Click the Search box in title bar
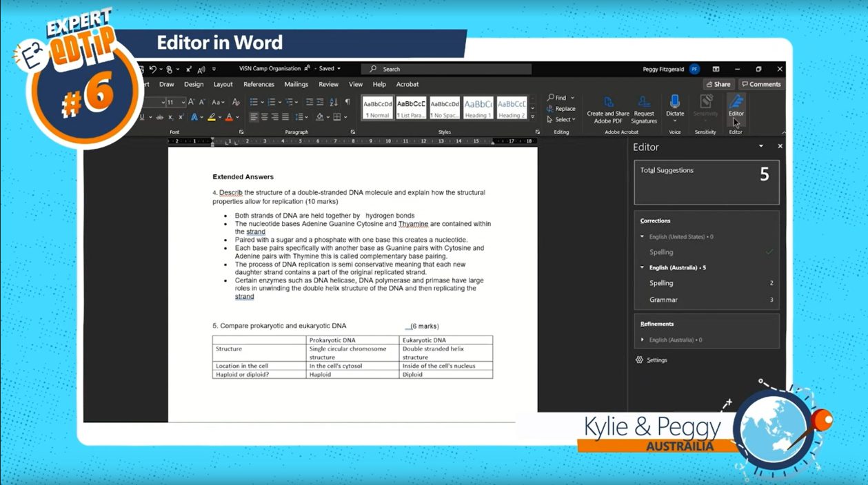The image size is (868, 485). (447, 69)
